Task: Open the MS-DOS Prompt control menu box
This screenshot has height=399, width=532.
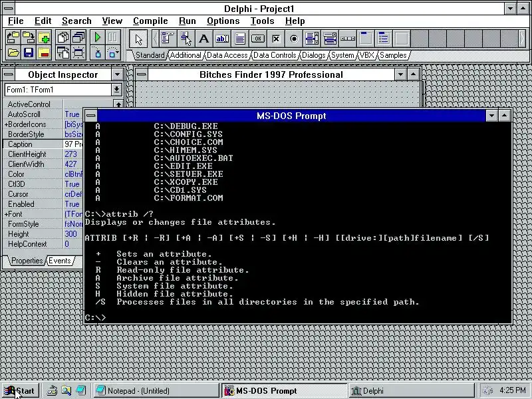Action: coord(90,116)
